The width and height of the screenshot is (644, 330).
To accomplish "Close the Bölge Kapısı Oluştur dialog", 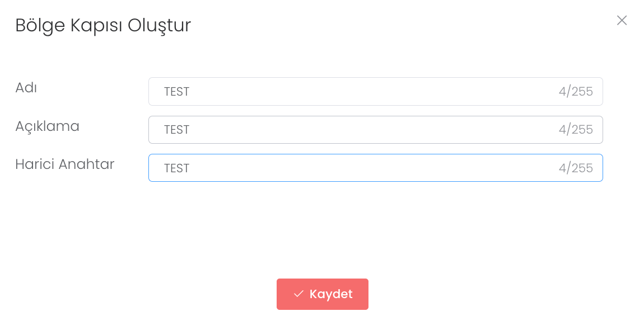I will tap(622, 21).
